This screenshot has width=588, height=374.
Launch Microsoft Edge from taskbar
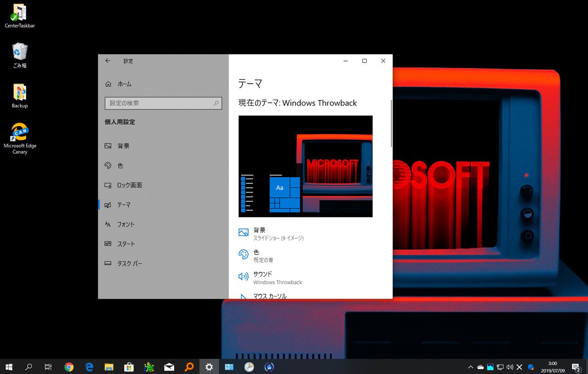coord(89,367)
